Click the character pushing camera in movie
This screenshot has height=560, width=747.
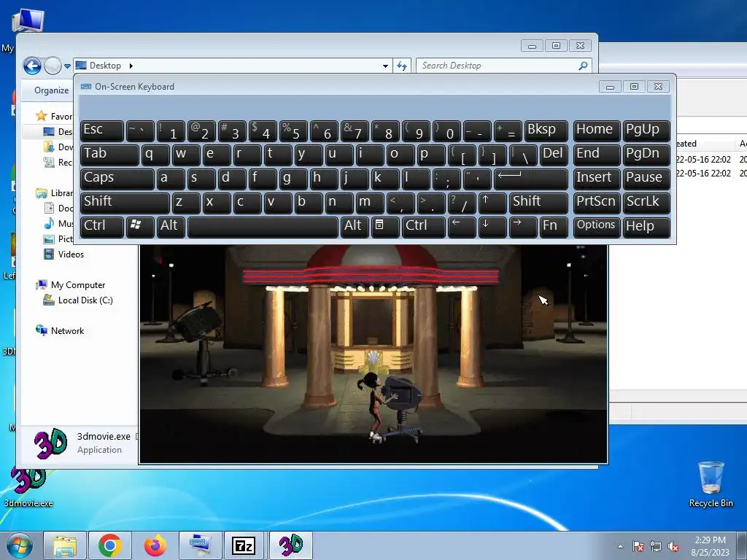pos(374,407)
